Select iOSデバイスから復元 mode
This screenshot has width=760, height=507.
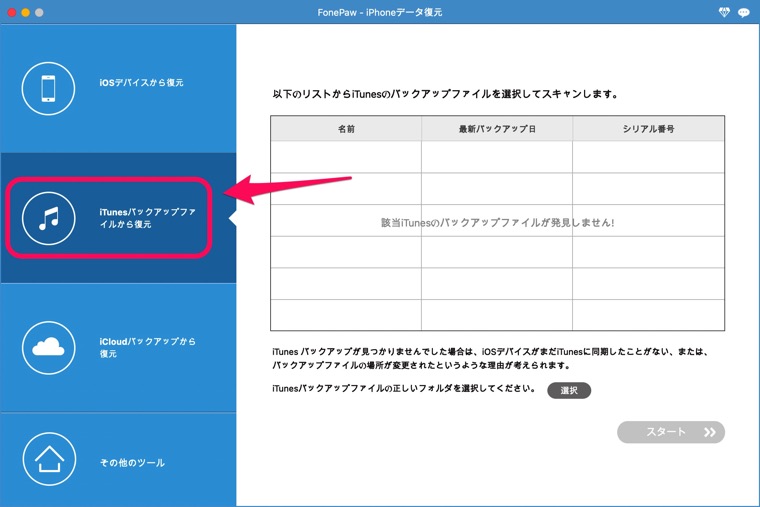coord(118,89)
